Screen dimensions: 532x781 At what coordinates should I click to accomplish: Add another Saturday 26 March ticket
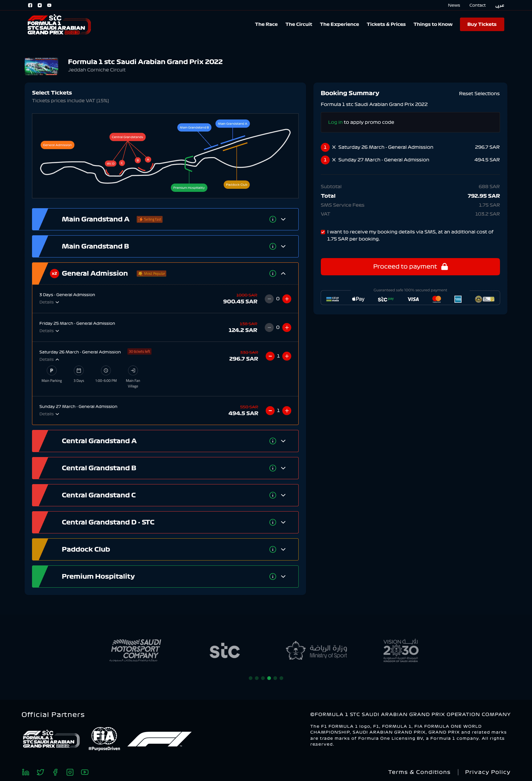click(x=287, y=356)
